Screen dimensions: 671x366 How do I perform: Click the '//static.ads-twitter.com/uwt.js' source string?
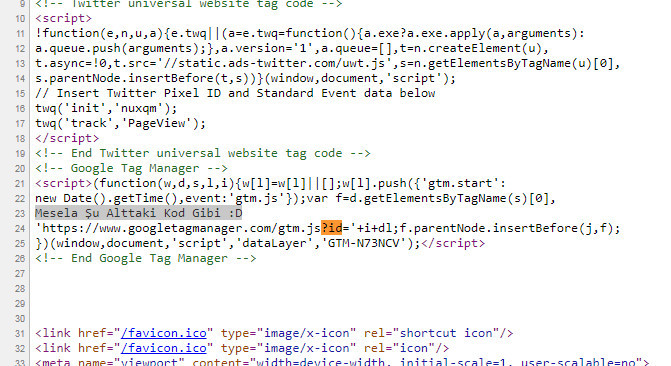[274, 63]
